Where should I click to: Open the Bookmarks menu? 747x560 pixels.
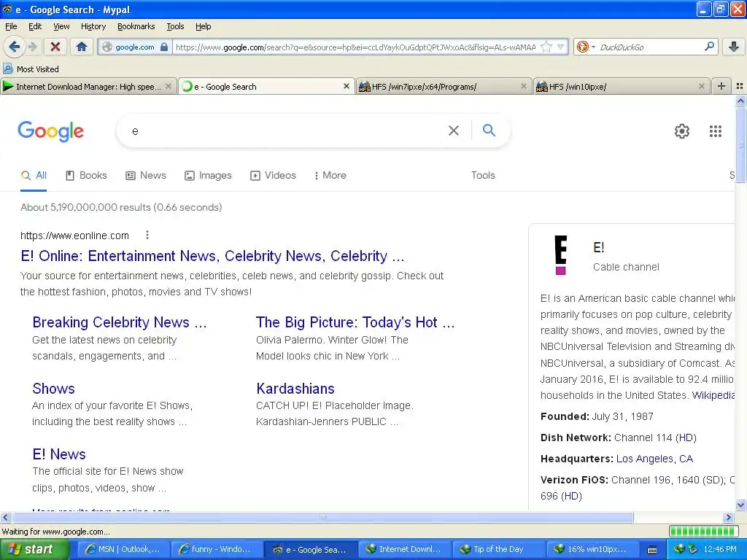[x=136, y=26]
